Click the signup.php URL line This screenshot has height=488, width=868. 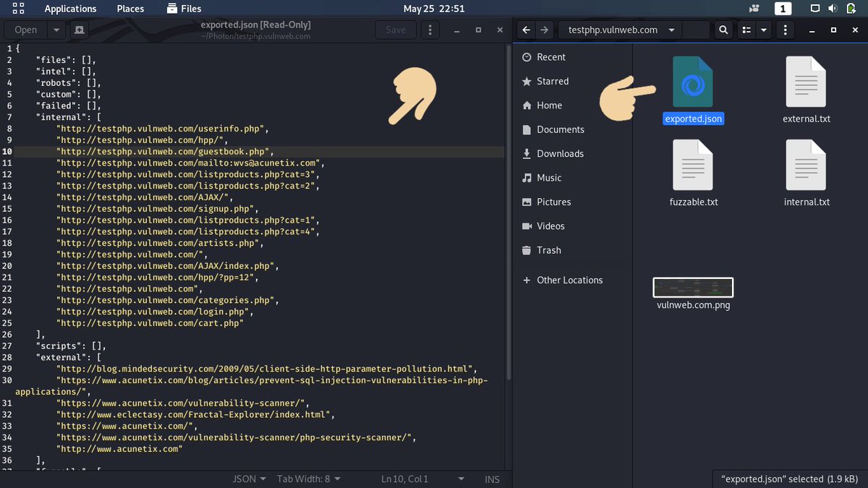[156, 208]
